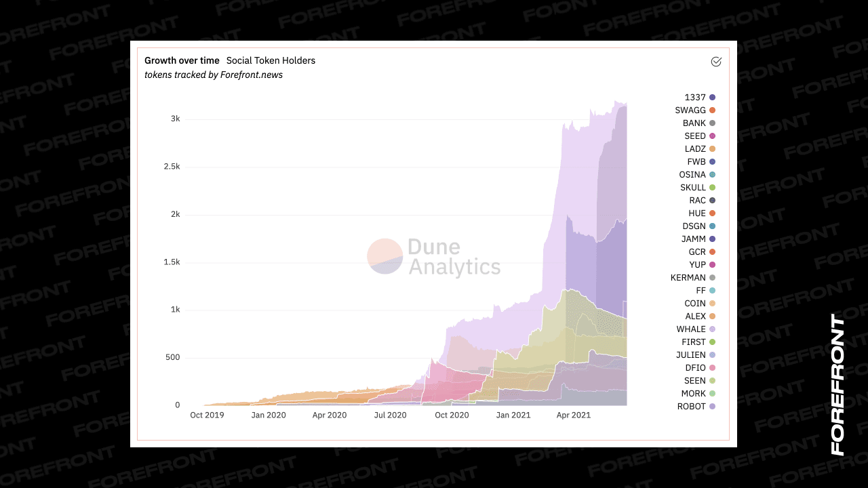Screen dimensions: 868x488
Task: Click the verified checkmark icon on the chart
Action: click(x=716, y=62)
